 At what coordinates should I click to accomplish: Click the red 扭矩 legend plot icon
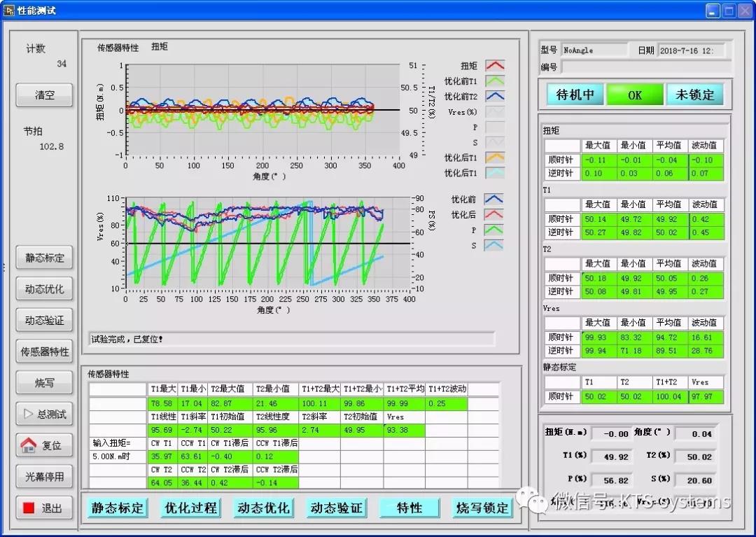tap(495, 66)
